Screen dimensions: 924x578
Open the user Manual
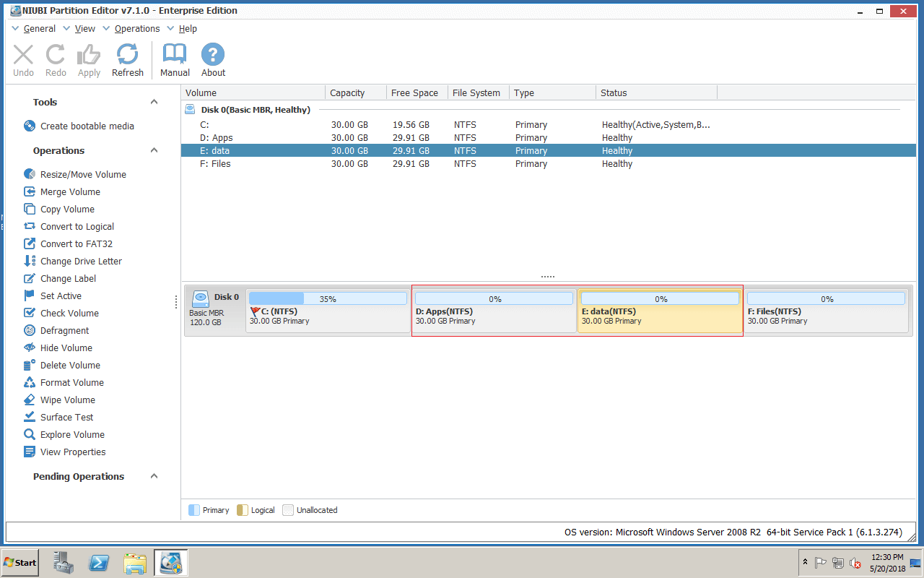174,60
